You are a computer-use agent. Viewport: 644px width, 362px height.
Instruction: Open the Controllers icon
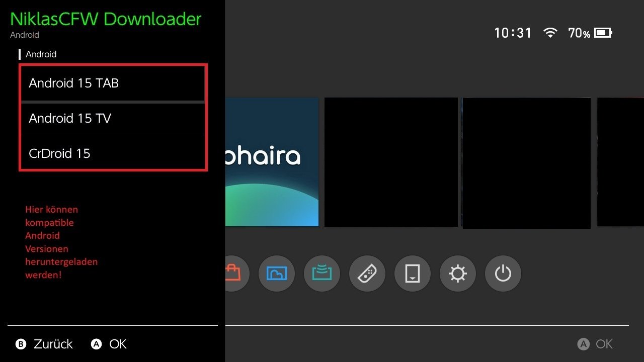tap(367, 274)
